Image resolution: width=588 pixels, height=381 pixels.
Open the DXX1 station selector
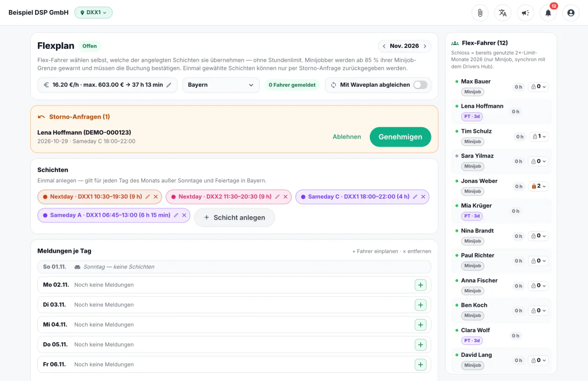coord(93,13)
